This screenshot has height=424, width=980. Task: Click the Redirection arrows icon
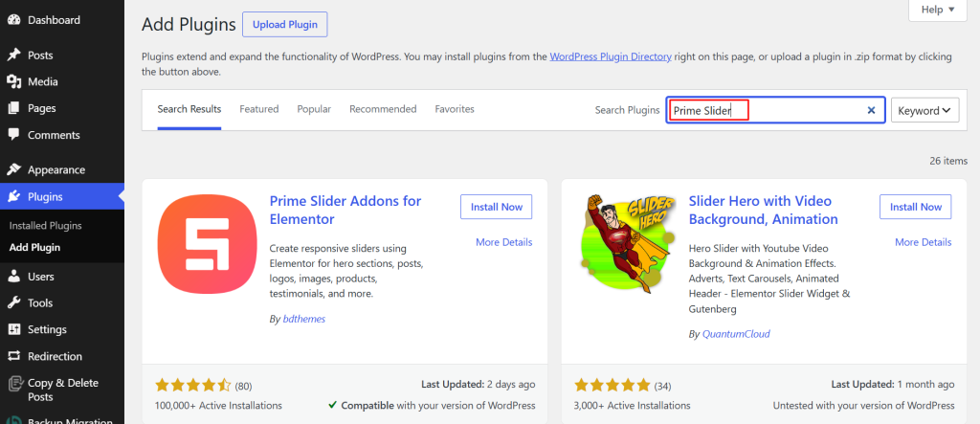pyautogui.click(x=13, y=356)
